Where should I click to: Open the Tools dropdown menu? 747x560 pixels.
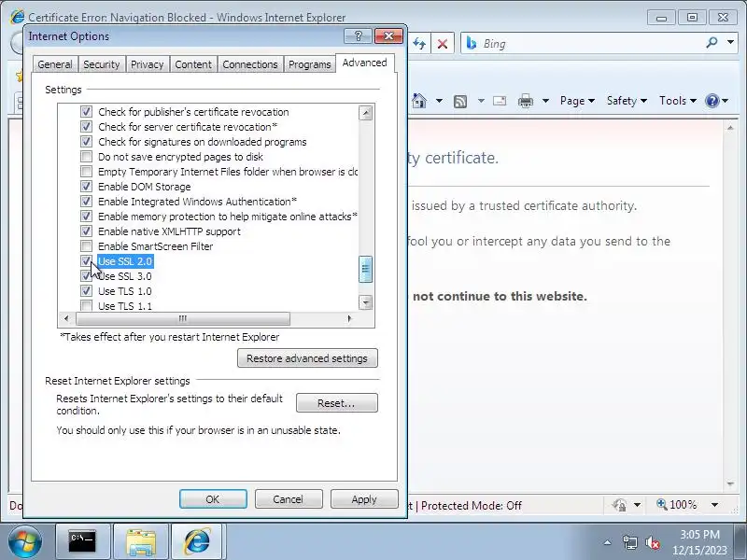(678, 101)
